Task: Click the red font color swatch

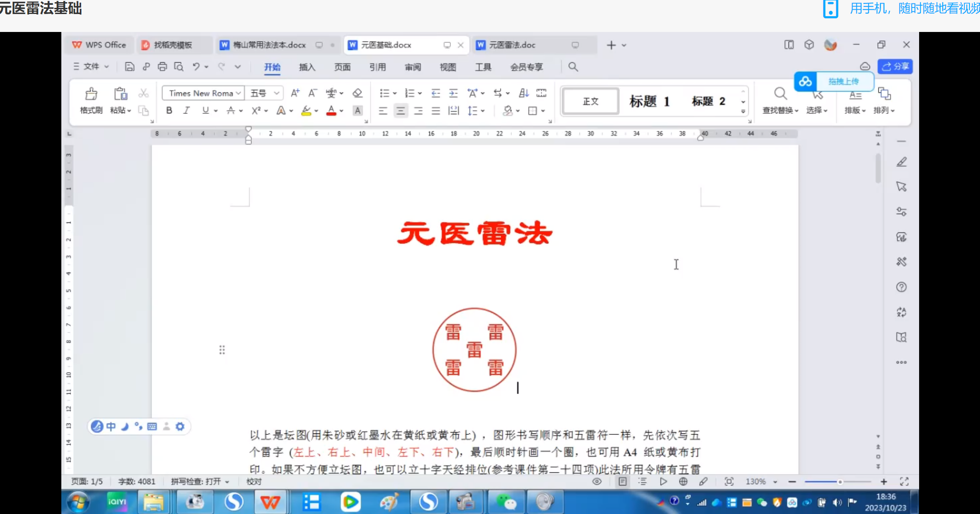Action: [331, 111]
